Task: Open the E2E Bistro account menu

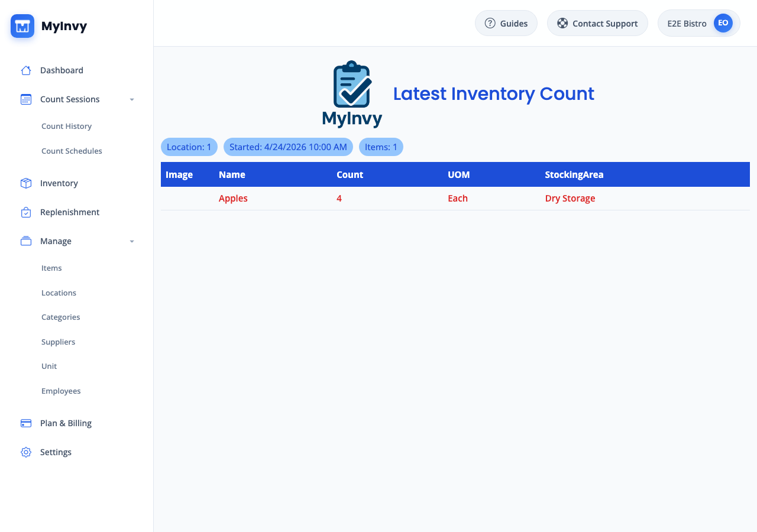Action: 699,23
